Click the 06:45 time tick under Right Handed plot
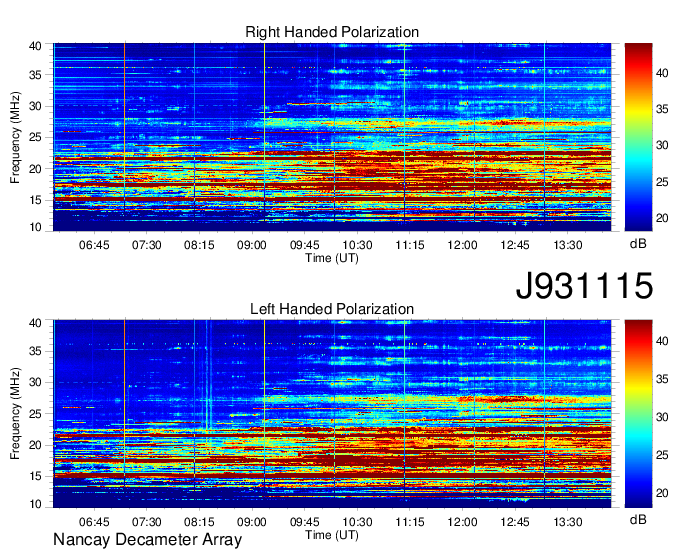The height and width of the screenshot is (552, 680). pos(94,245)
